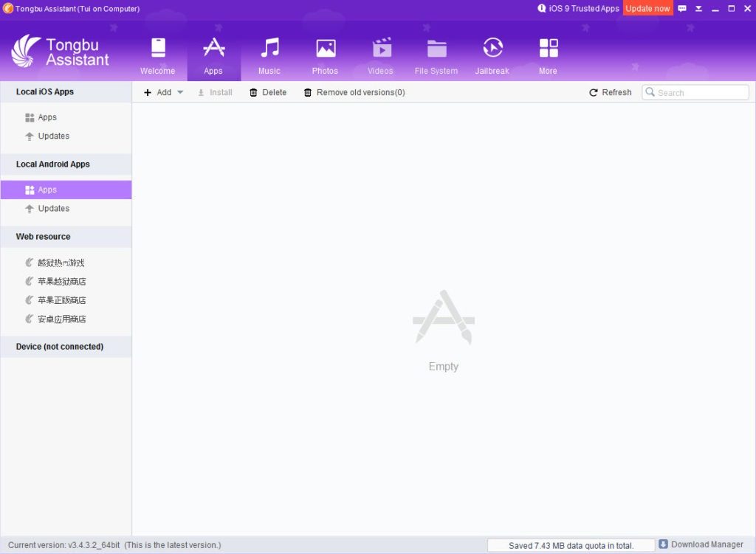Click the grid icon of Android Apps item
Image resolution: width=756 pixels, height=554 pixels.
[30, 190]
